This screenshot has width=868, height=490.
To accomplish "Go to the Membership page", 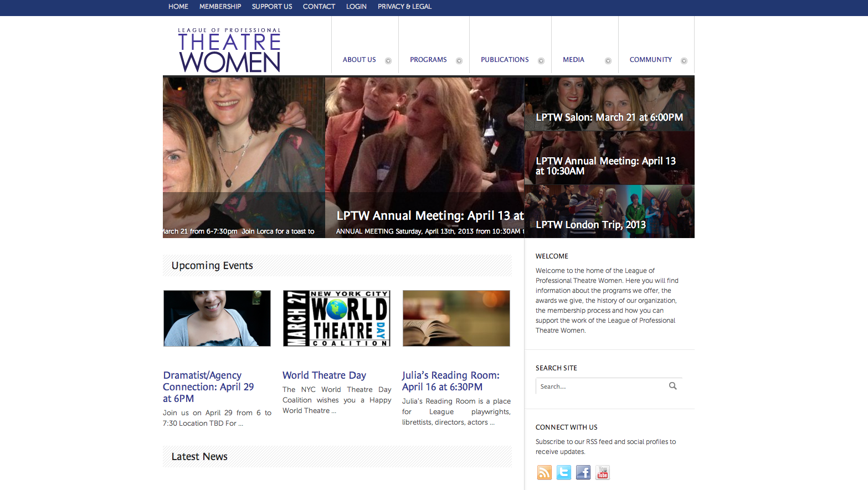I will tap(220, 7).
